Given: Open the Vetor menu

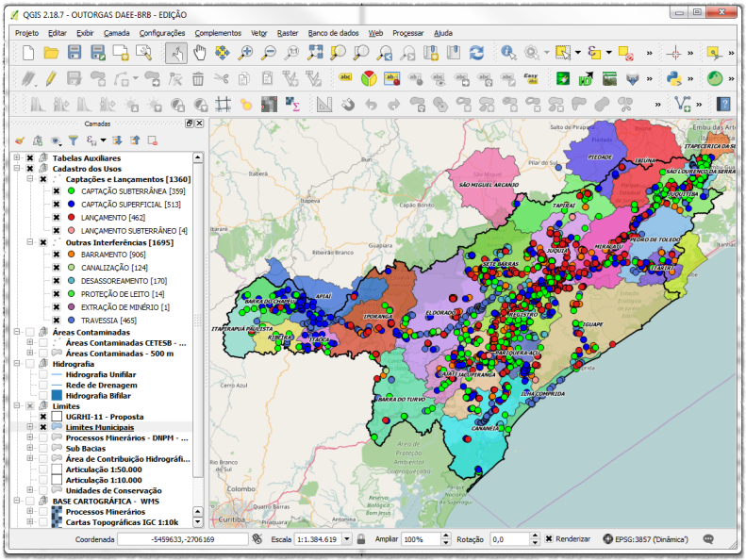Looking at the screenshot, I should (259, 32).
